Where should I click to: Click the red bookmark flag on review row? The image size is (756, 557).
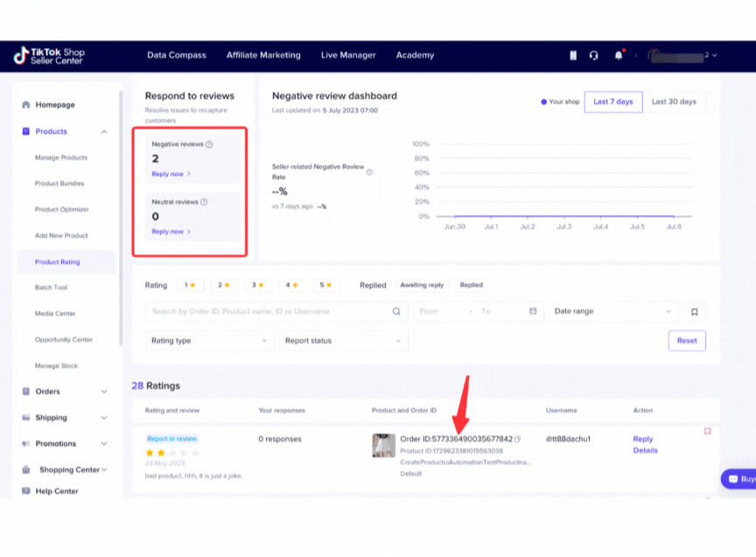707,431
